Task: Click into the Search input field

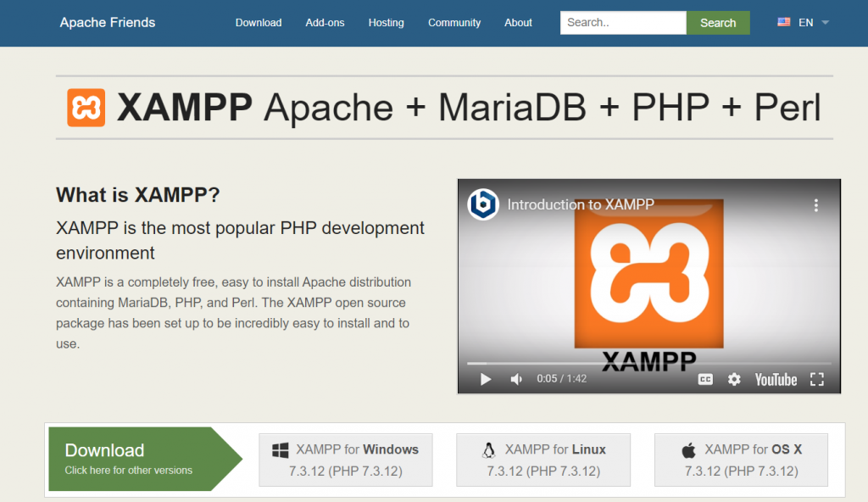Action: tap(622, 23)
